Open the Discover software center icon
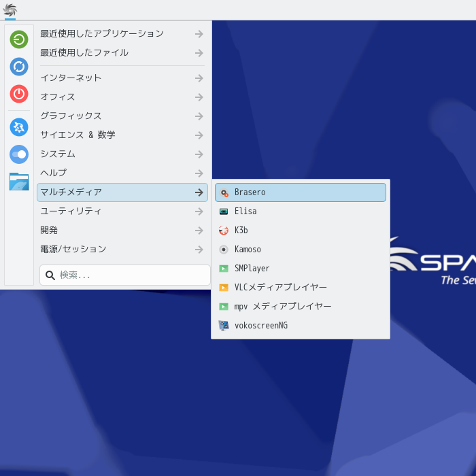 (19, 127)
